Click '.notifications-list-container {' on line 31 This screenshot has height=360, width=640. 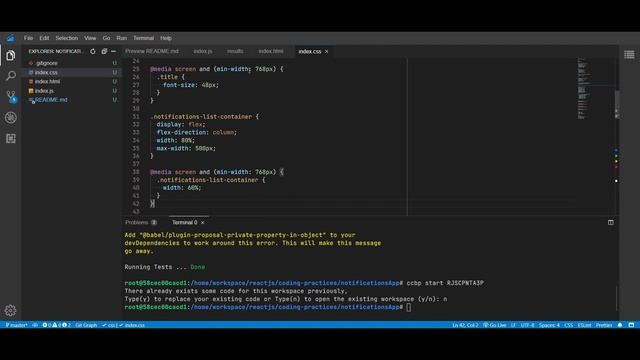pos(204,117)
